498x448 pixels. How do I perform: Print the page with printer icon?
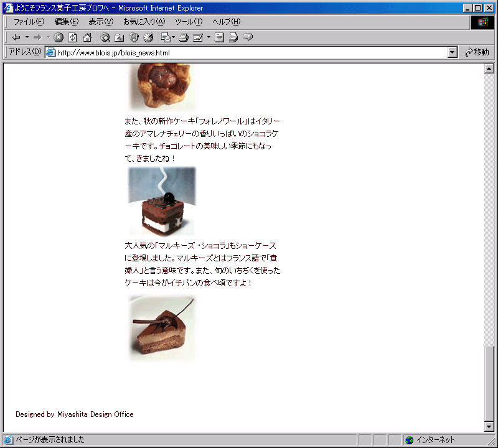pos(184,37)
